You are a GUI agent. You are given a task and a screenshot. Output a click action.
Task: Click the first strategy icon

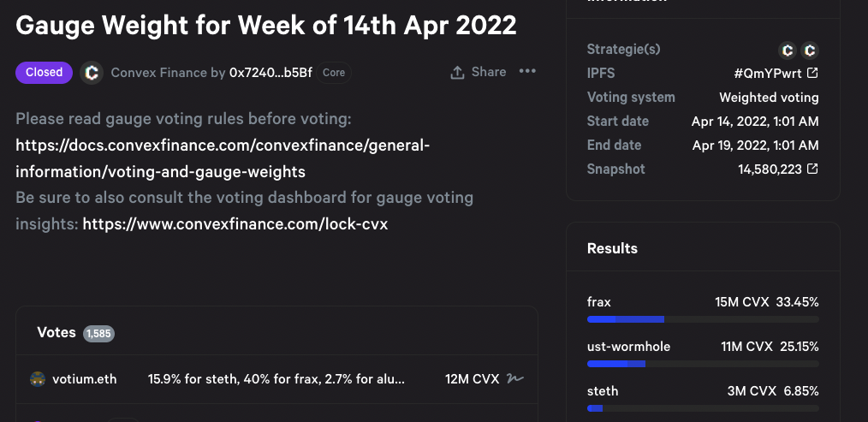[788, 50]
